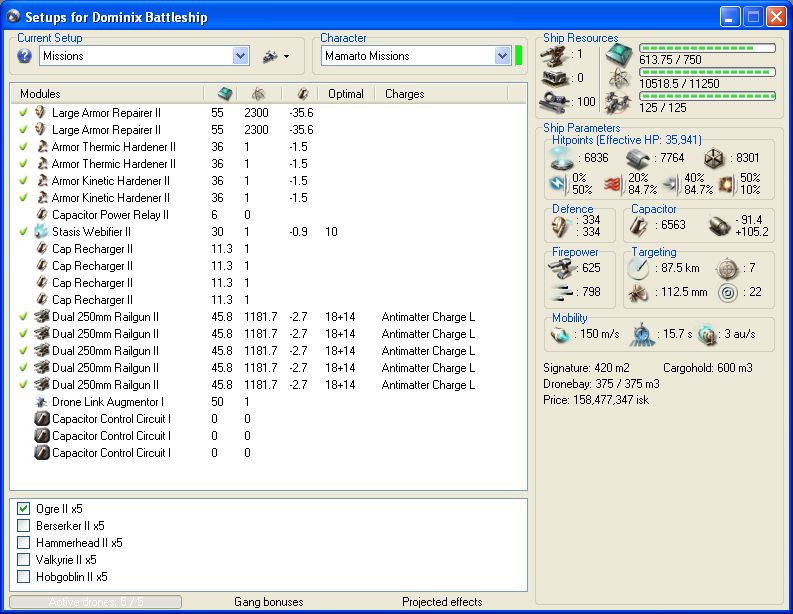Open the Gang bonuses panel
Viewport: 793px width, 614px height.
268,602
